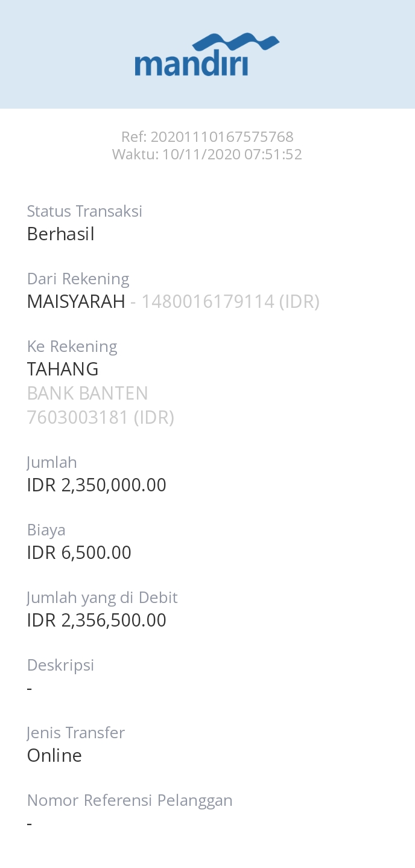Viewport: 415px width, 868px height.
Task: Tap the Deskripsi label
Action: click(x=61, y=665)
